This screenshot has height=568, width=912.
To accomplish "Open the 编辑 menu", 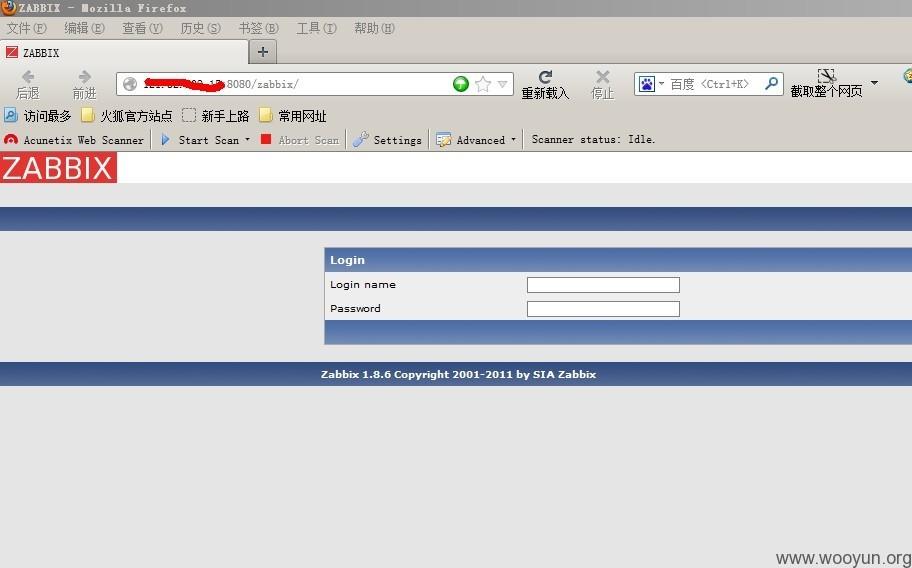I will coord(84,28).
